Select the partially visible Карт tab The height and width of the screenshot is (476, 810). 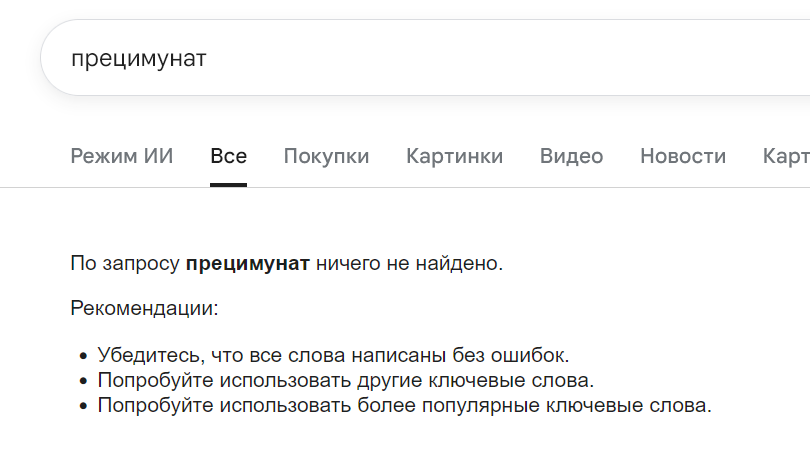pos(786,156)
